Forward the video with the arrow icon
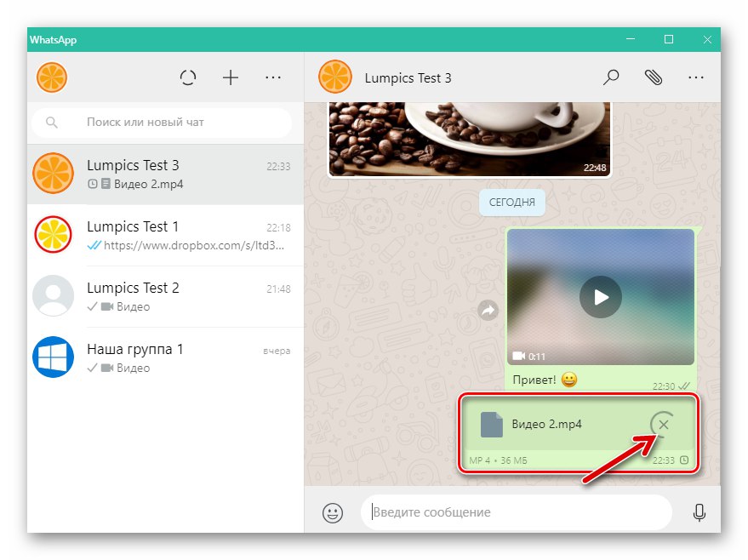The width and height of the screenshot is (748, 560). point(488,311)
